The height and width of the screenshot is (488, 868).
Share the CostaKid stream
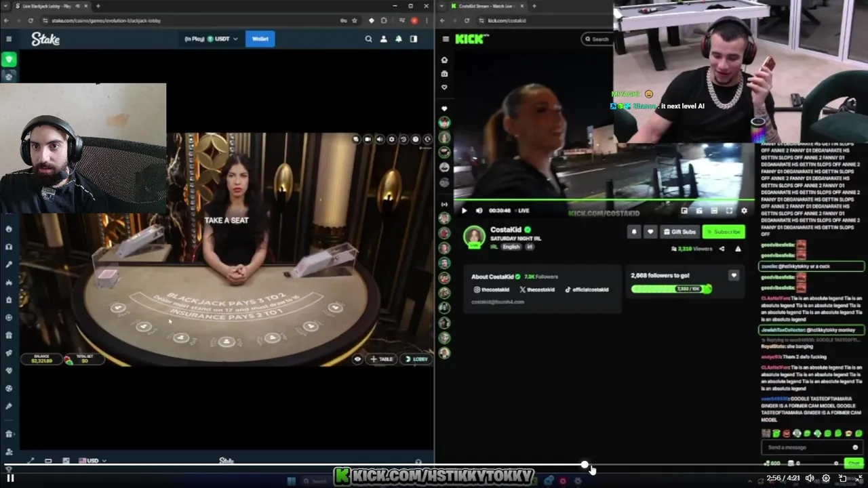(x=722, y=249)
